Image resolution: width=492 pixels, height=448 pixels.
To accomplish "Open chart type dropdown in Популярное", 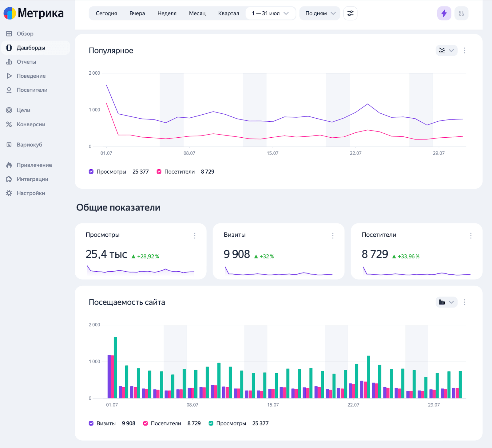I will tap(446, 50).
